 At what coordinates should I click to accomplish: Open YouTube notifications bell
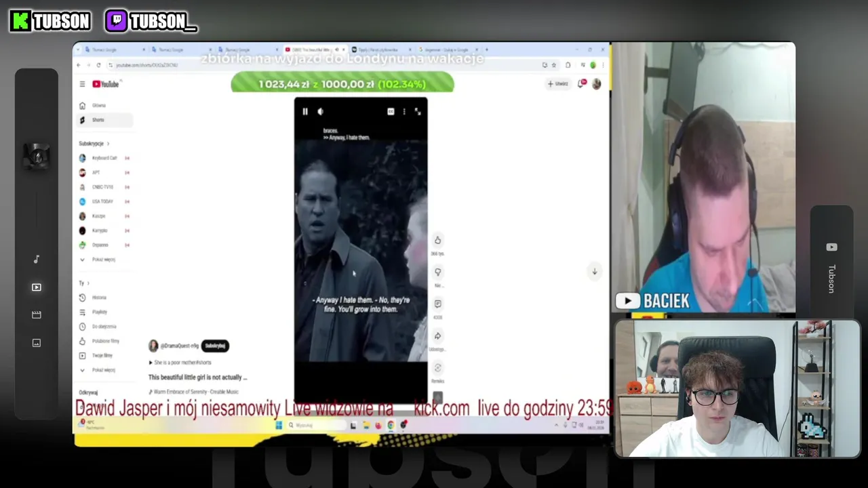pos(582,84)
